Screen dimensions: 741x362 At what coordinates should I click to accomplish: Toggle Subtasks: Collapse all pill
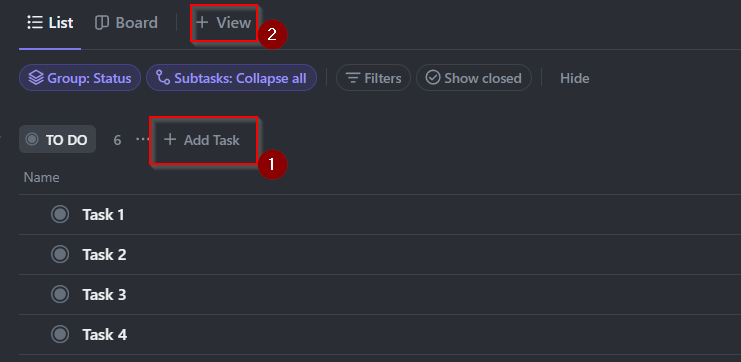[231, 78]
